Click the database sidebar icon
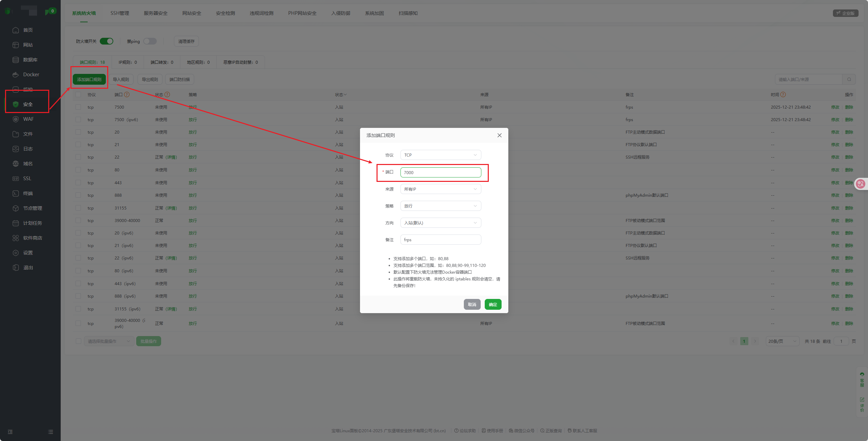This screenshot has width=868, height=441. coord(16,60)
